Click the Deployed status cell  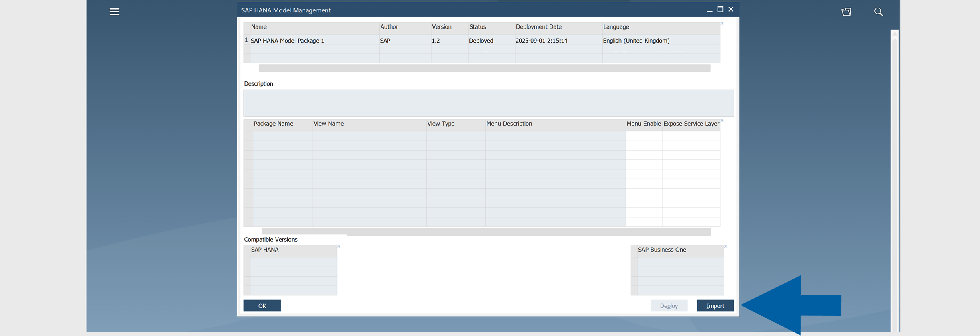coord(491,41)
